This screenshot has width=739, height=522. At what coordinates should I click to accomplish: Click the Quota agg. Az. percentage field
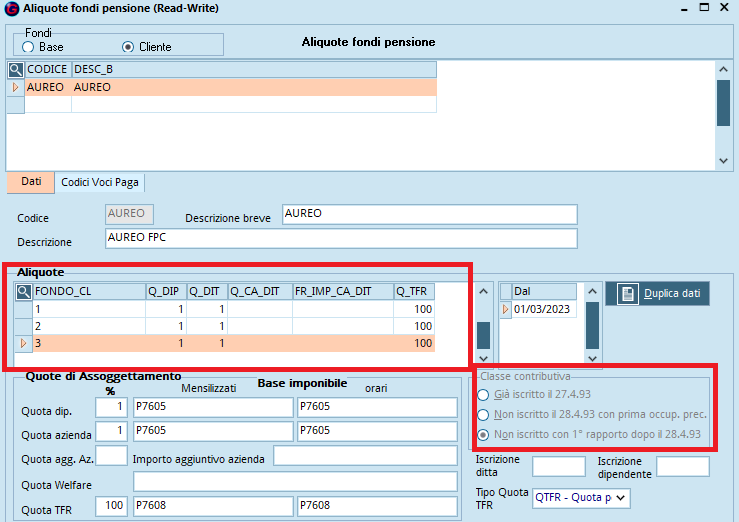111,456
